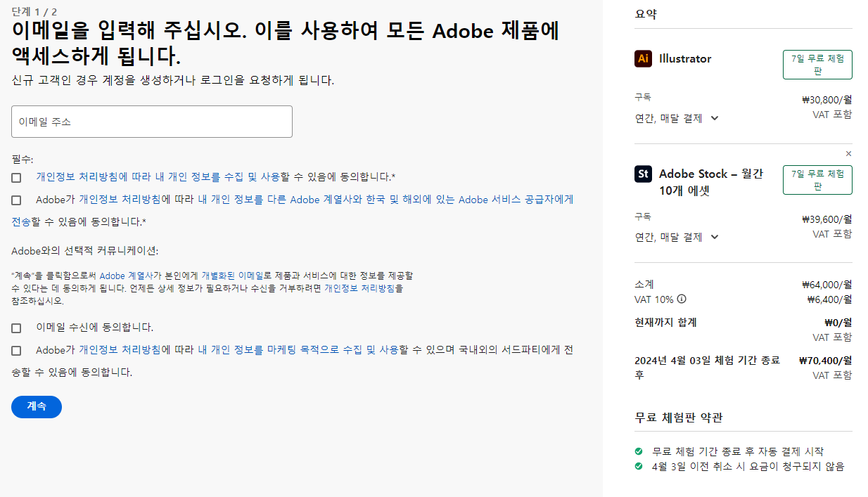
Task: Click the 4월 3일 이전 취소 terms link
Action: tap(732, 465)
